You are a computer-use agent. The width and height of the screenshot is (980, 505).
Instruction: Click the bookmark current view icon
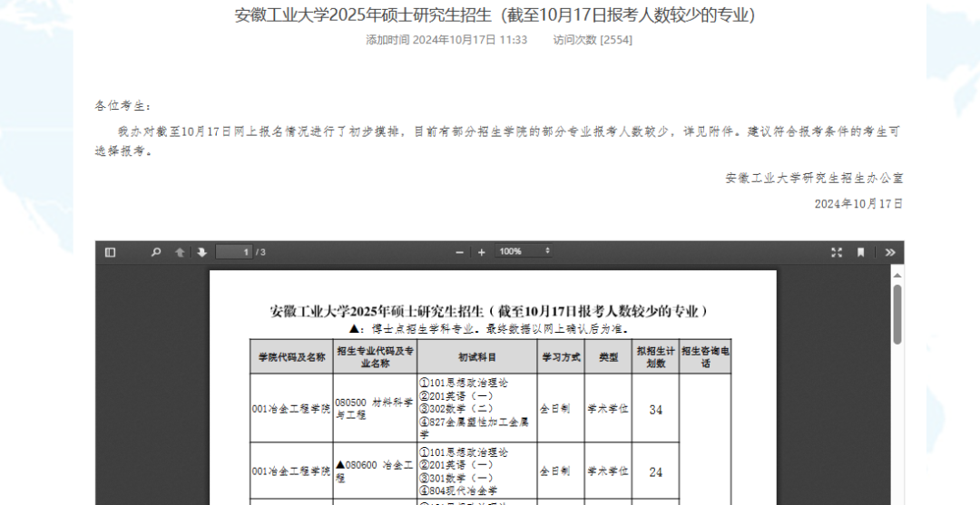tap(860, 252)
